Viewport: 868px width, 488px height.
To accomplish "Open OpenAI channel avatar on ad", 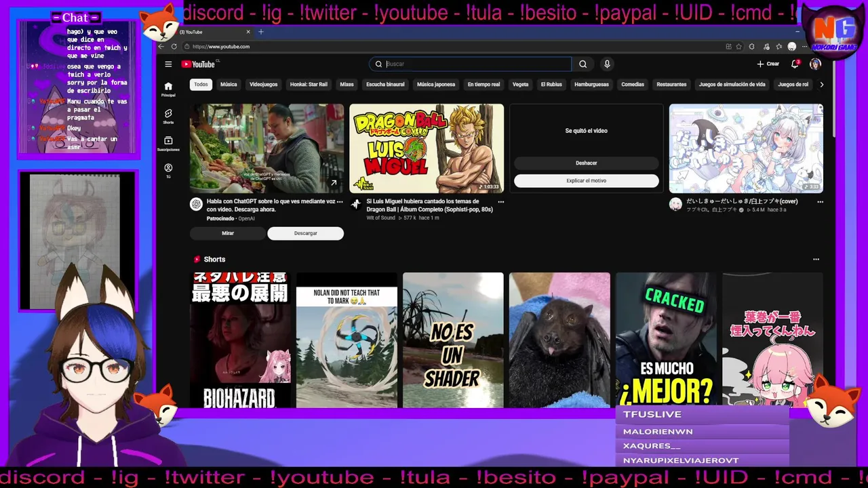I will pos(196,204).
